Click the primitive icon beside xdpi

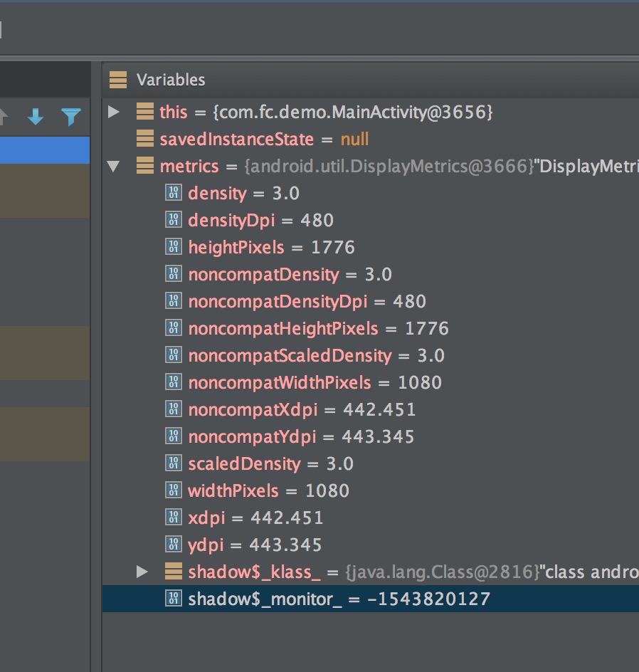point(172,517)
